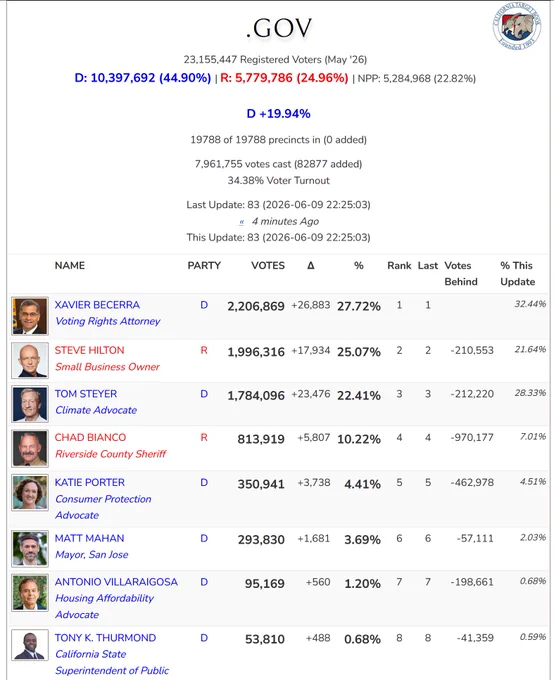The width and height of the screenshot is (554, 680).
Task: Click the California Target Book logo
Action: click(517, 26)
